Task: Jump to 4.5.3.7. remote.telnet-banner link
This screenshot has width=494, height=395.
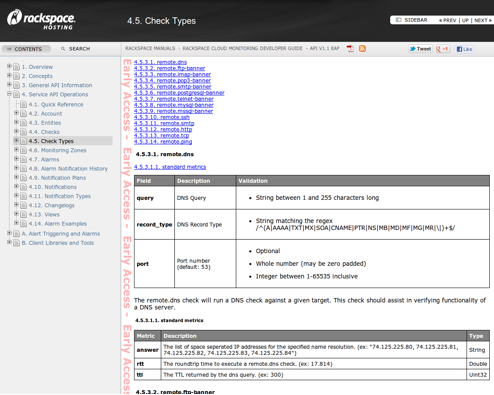Action: click(174, 99)
